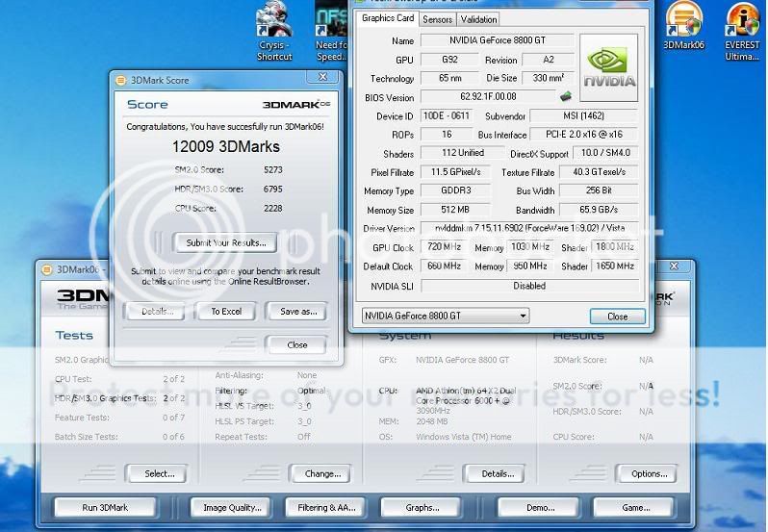
Task: Click Select button under Tests
Action: coord(159,473)
